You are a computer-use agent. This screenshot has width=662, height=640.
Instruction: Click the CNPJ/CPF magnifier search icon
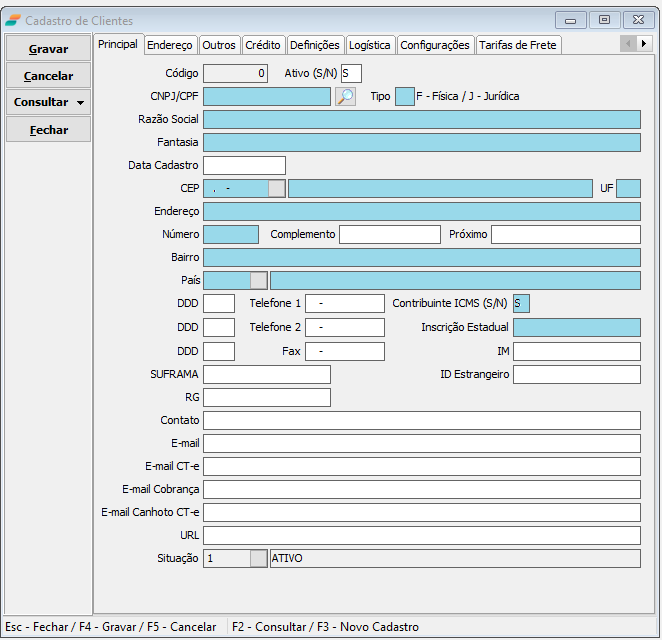pyautogui.click(x=345, y=96)
